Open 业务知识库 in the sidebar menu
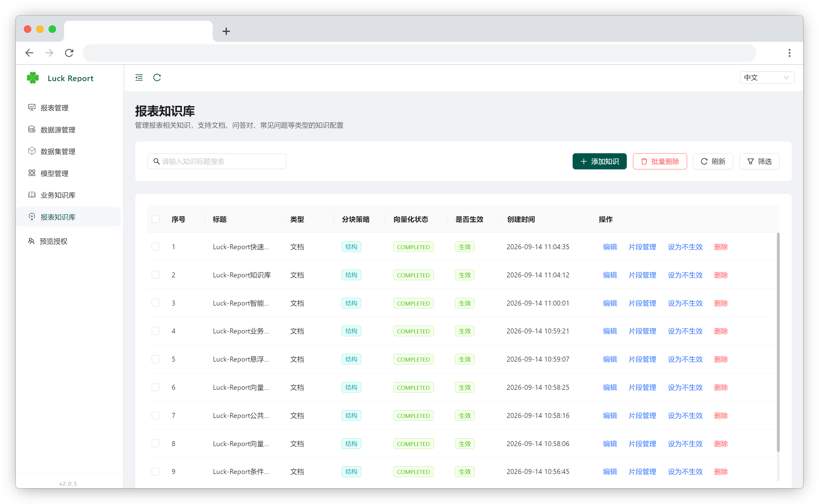This screenshot has width=819, height=504. pyautogui.click(x=68, y=195)
